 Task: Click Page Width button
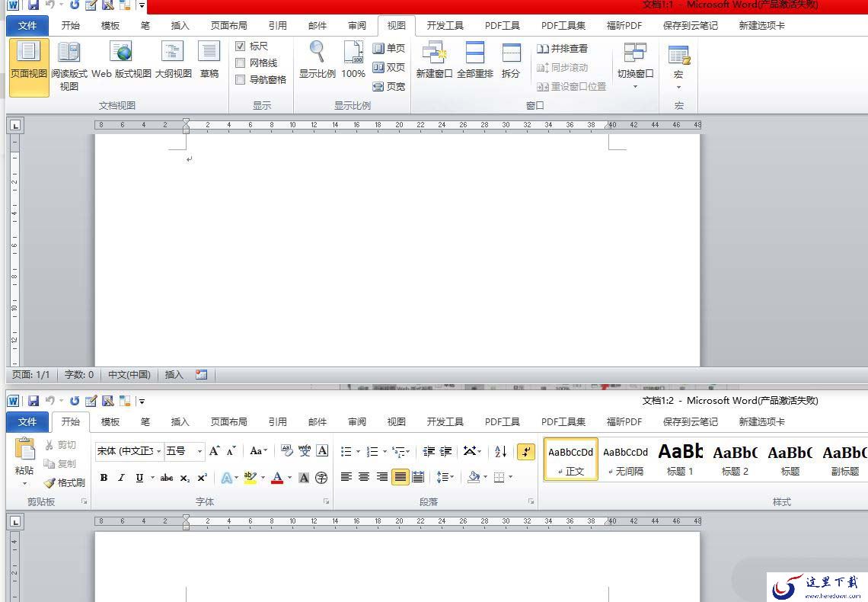[388, 86]
